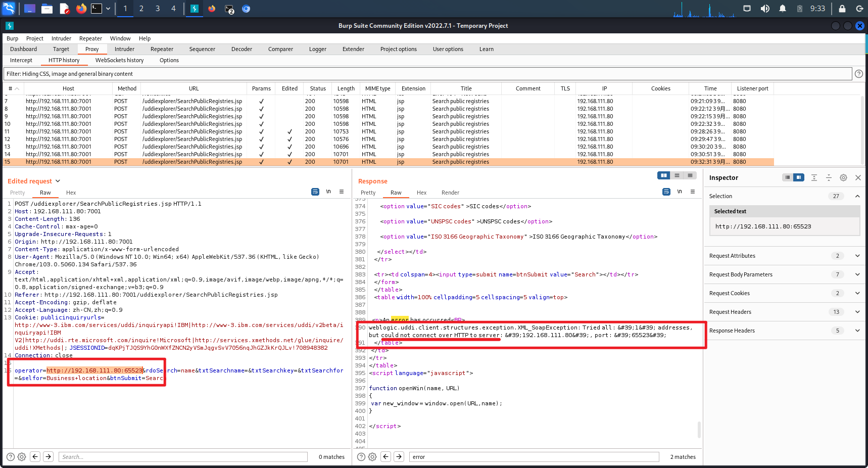868x468 pixels.
Task: Expand Response Headers section
Action: pyautogui.click(x=857, y=331)
